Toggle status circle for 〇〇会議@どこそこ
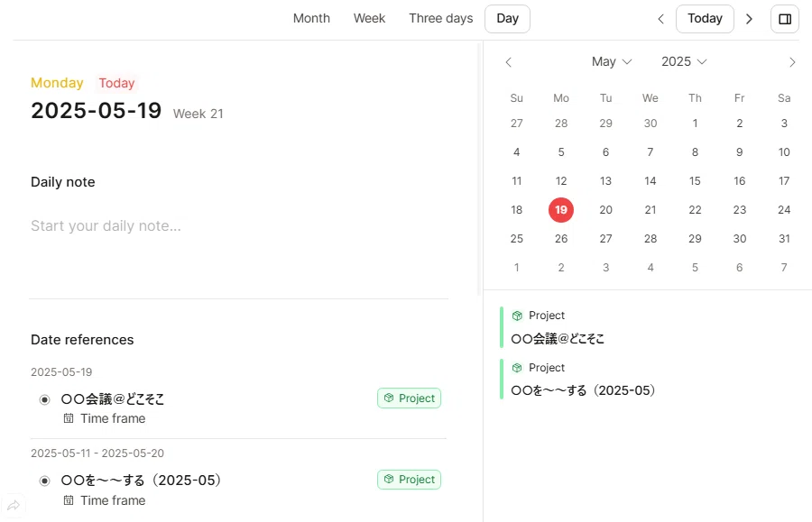812x522 pixels. point(44,399)
